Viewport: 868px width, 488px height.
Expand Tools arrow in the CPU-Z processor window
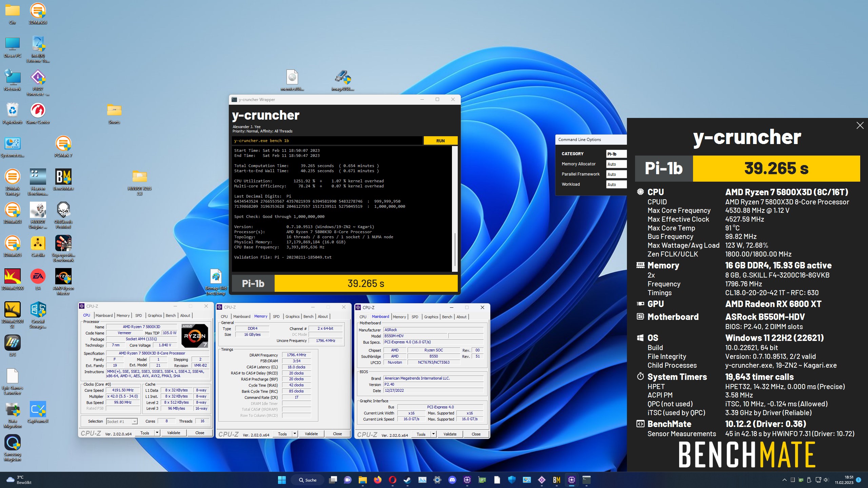tap(157, 433)
